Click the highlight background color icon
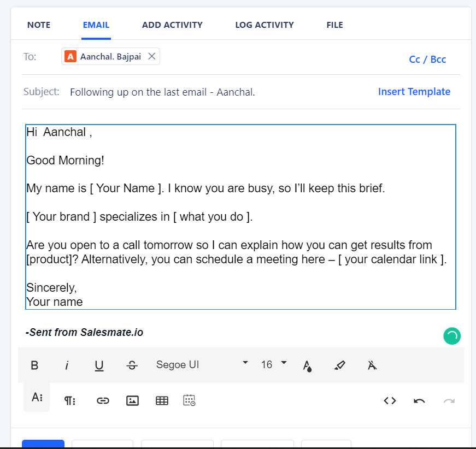 click(x=339, y=365)
